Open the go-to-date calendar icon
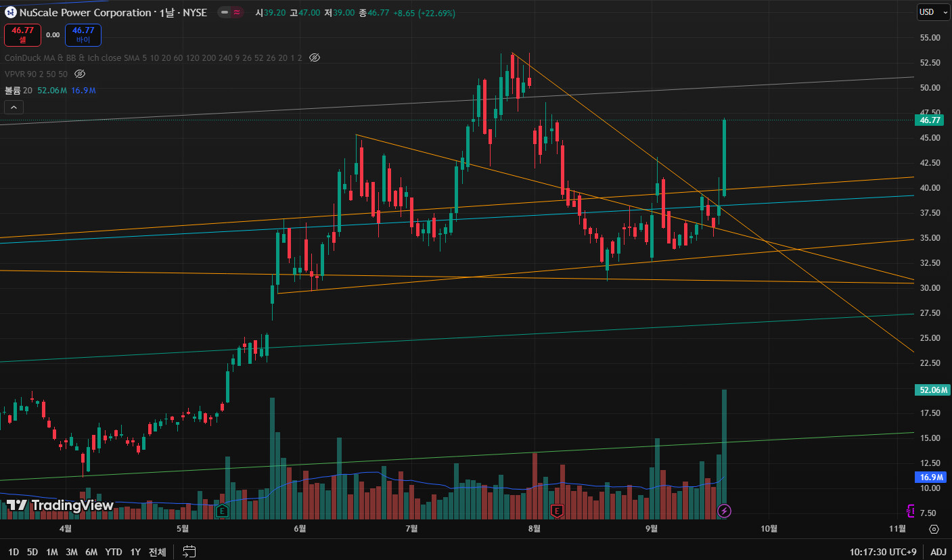Screen dimensions: 952x560 coord(189,552)
